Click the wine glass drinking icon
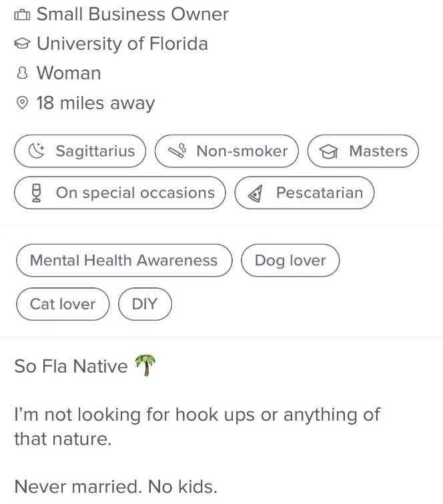 click(37, 193)
